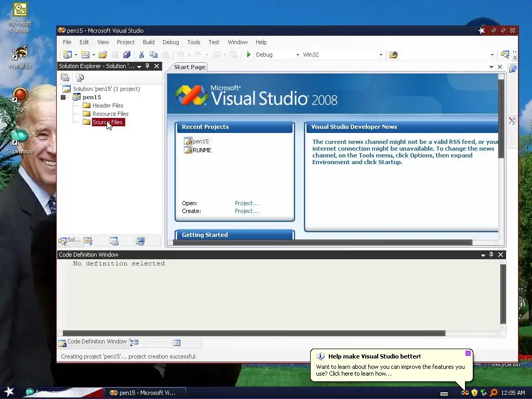Click Create Project link
This screenshot has width=532, height=399.
[247, 211]
